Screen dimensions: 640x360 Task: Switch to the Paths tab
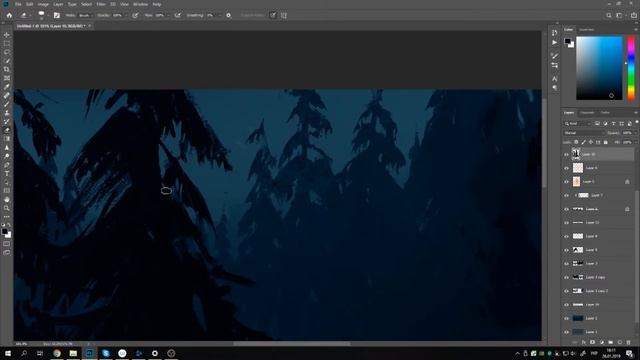605,113
